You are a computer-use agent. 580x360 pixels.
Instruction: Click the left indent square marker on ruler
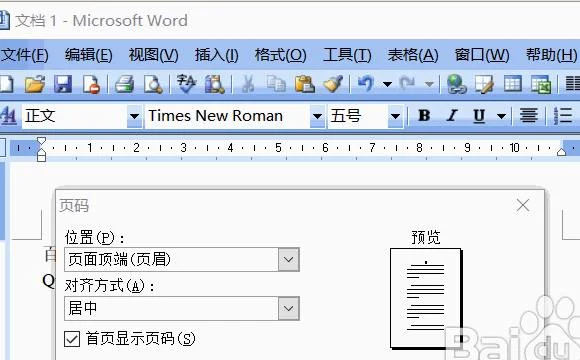(x=41, y=158)
